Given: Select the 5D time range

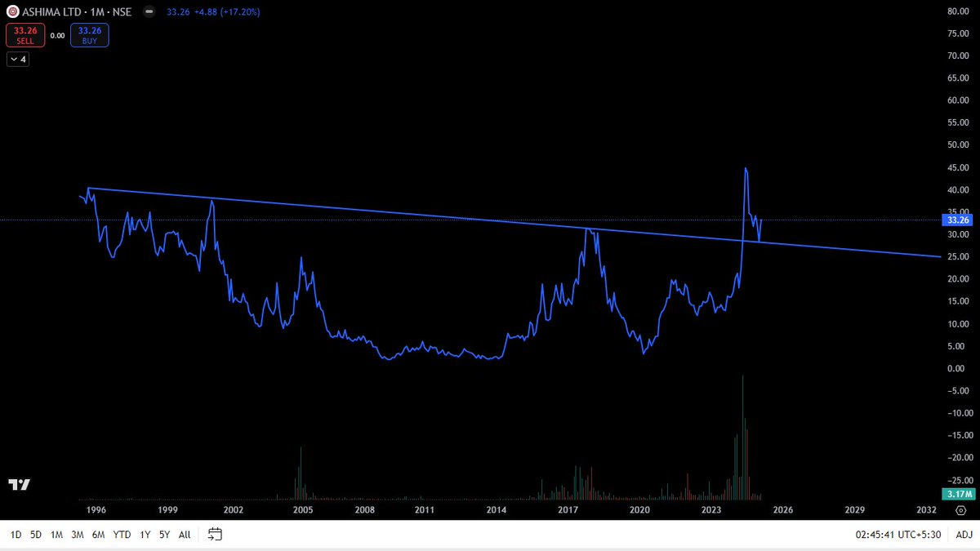Looking at the screenshot, I should pyautogui.click(x=36, y=535).
